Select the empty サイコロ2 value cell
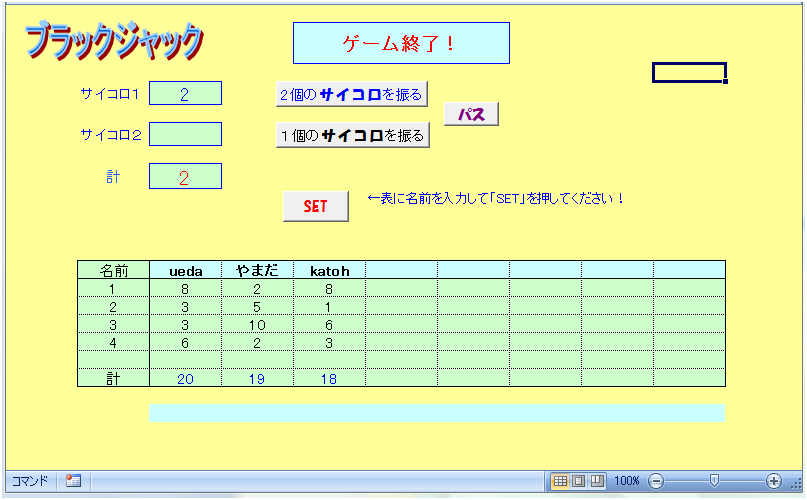 point(185,134)
